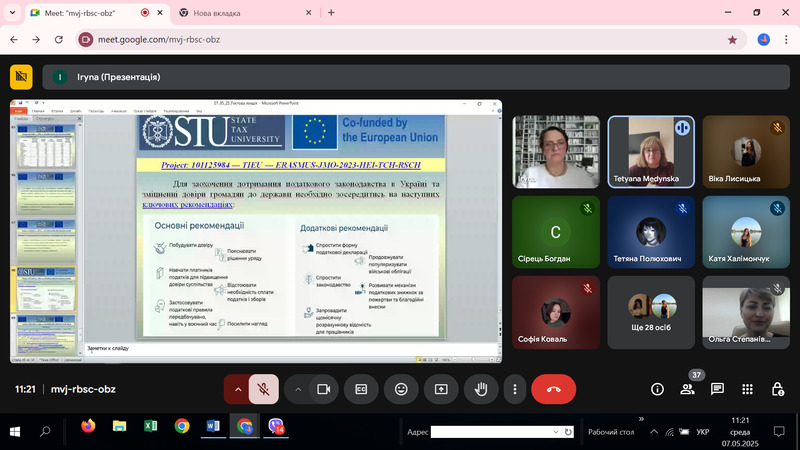Turn on the camera button
The height and width of the screenshot is (450, 800).
[323, 389]
